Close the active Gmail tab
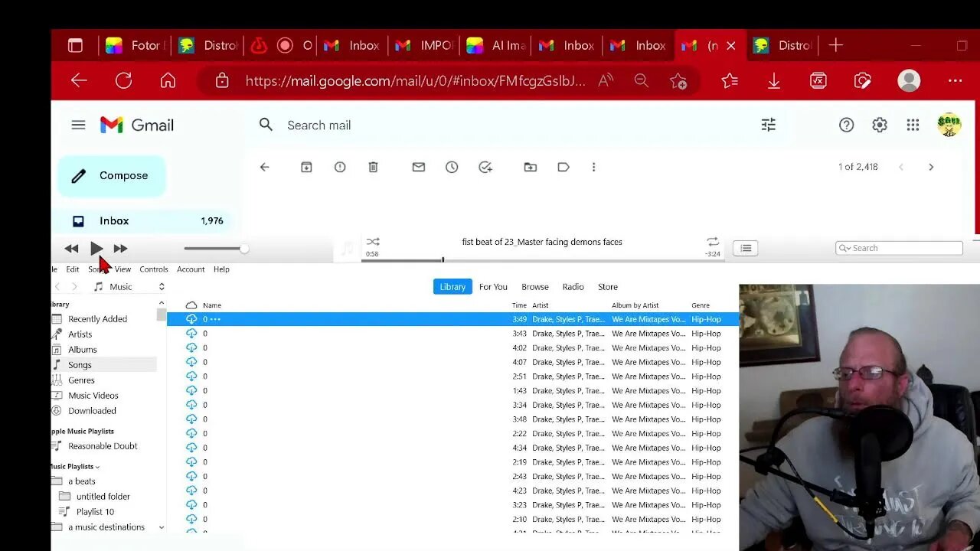 tap(730, 46)
